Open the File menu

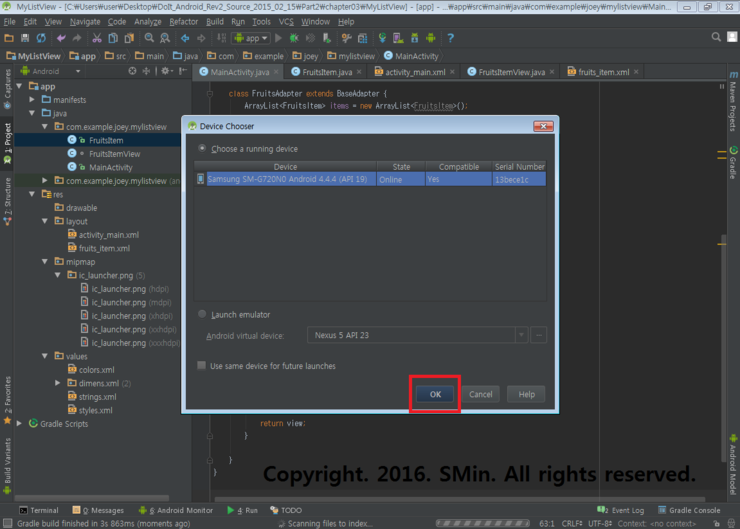9,22
